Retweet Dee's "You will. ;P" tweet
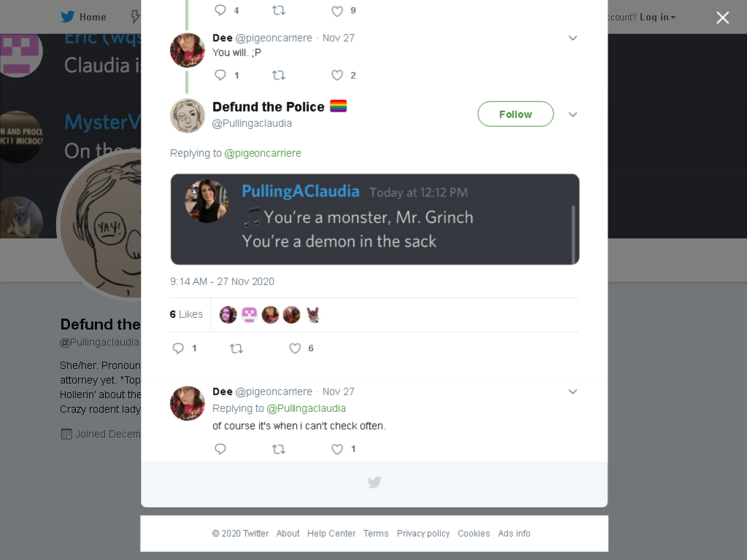Image resolution: width=747 pixels, height=560 pixels. 279,75
